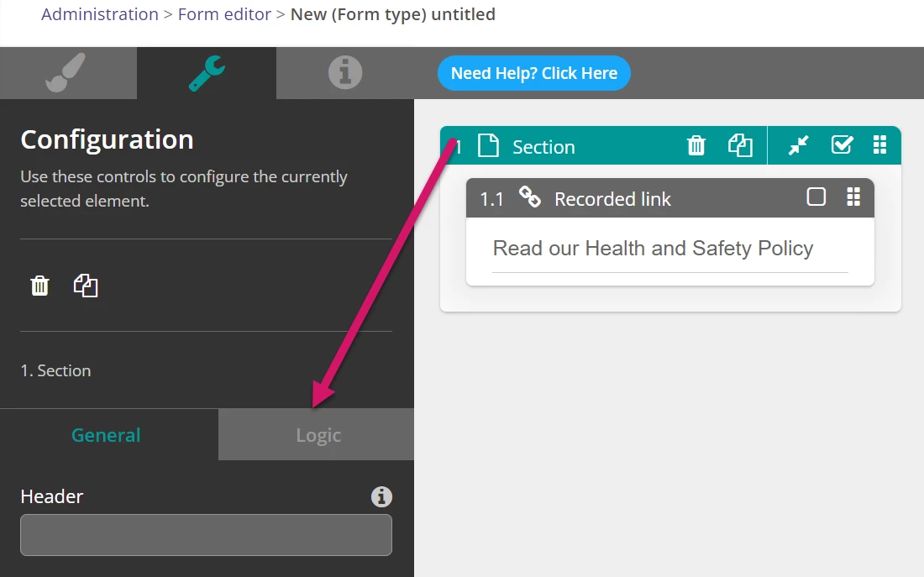
Task: Delete the Section via its header trash icon
Action: pos(696,145)
